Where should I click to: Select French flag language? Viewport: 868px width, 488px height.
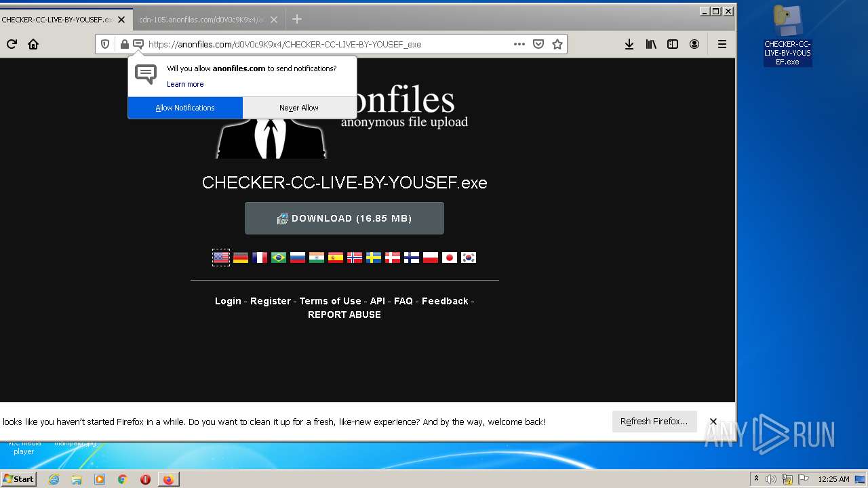[x=260, y=258]
